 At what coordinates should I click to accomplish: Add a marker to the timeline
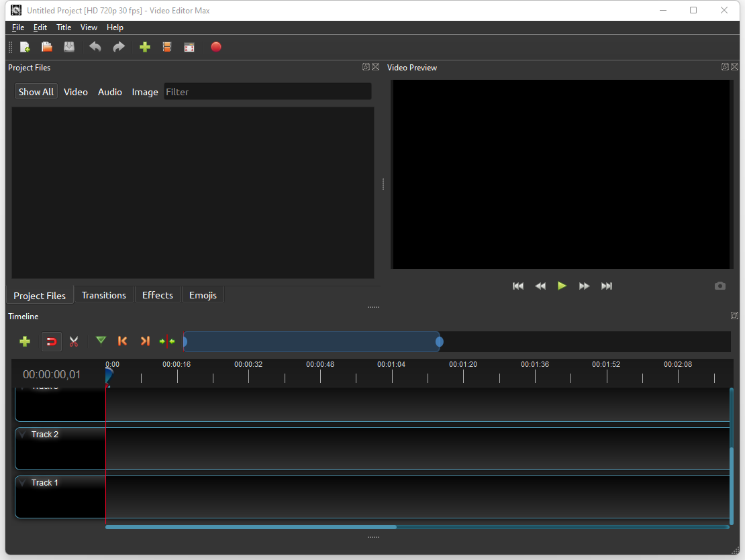pos(101,341)
